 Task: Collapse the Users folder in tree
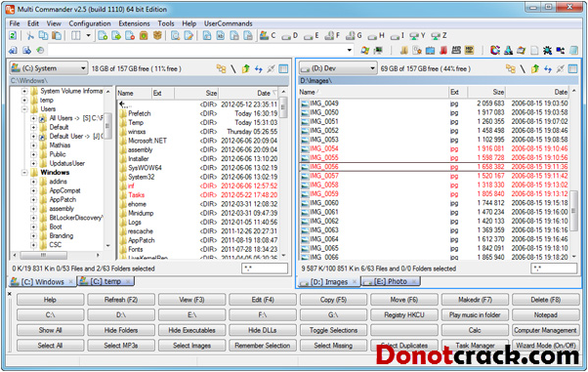pyautogui.click(x=24, y=109)
